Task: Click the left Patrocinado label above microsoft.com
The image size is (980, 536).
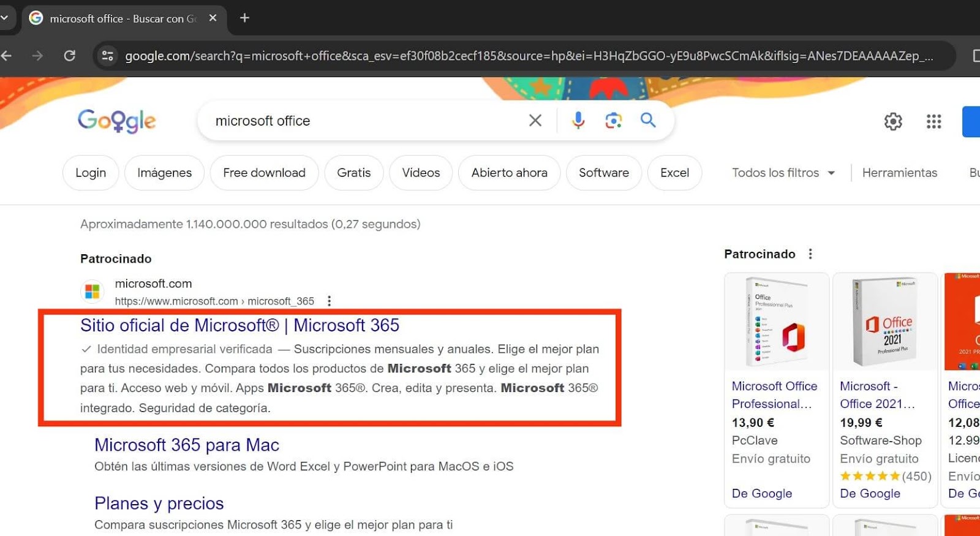Action: tap(116, 259)
